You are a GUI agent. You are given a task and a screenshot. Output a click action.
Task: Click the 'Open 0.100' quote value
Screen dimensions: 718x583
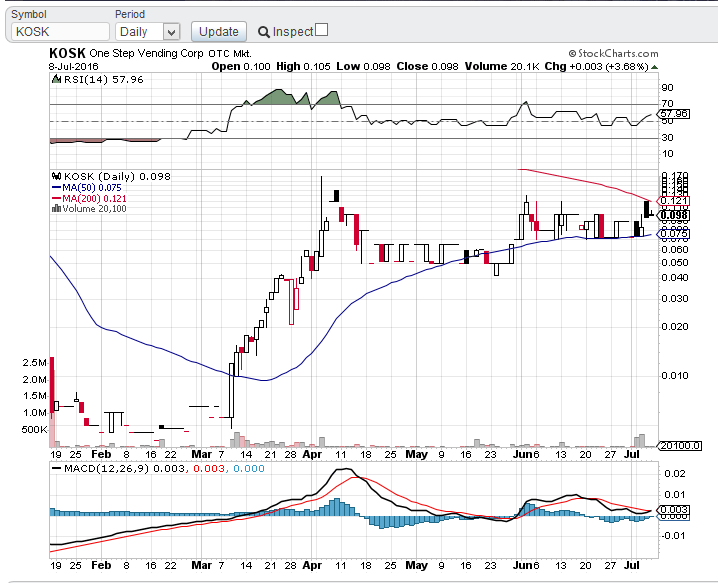point(241,66)
